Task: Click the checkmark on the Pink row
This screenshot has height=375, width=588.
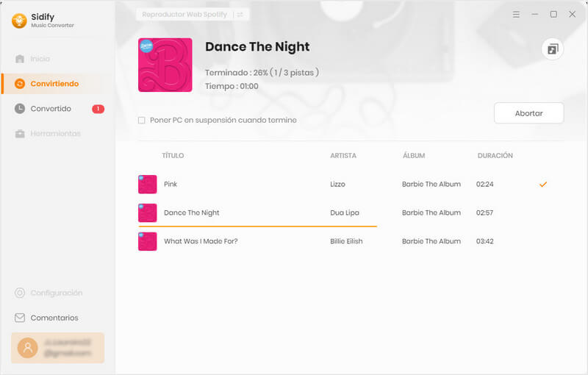Action: [x=543, y=184]
